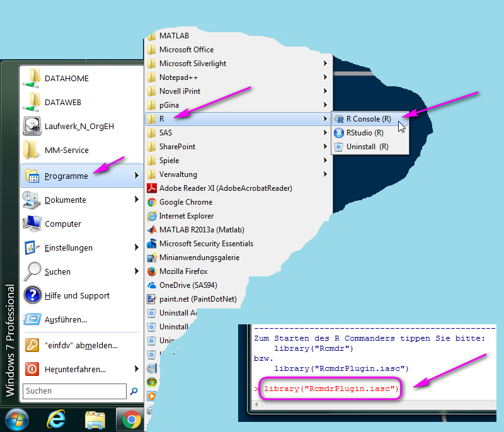This screenshot has height=432, width=504.
Task: Open the DATAHOME network folder icon
Action: (31, 78)
